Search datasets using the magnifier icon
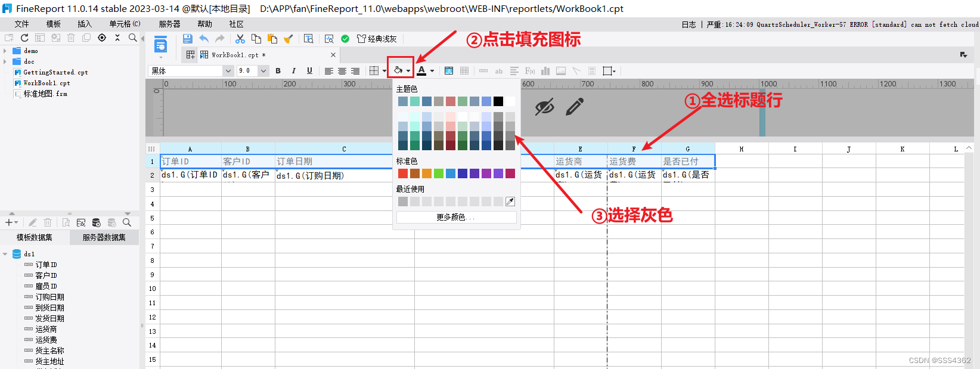The height and width of the screenshot is (369, 980). [x=127, y=222]
